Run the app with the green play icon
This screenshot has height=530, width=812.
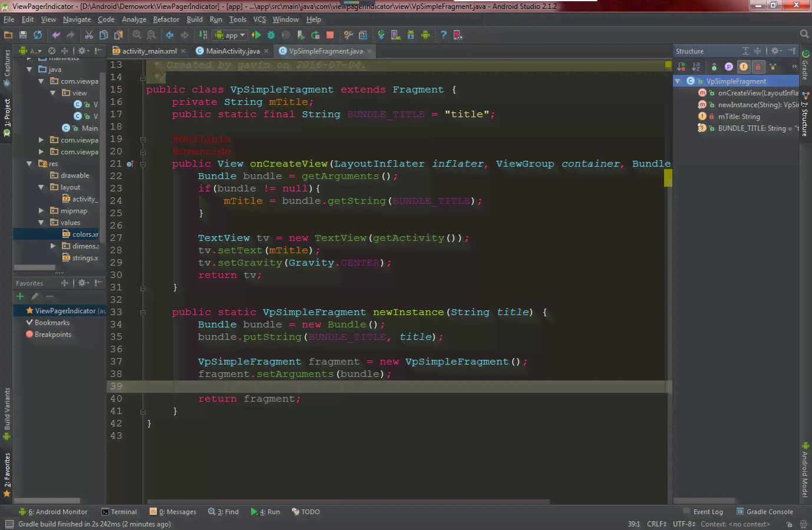pyautogui.click(x=256, y=35)
